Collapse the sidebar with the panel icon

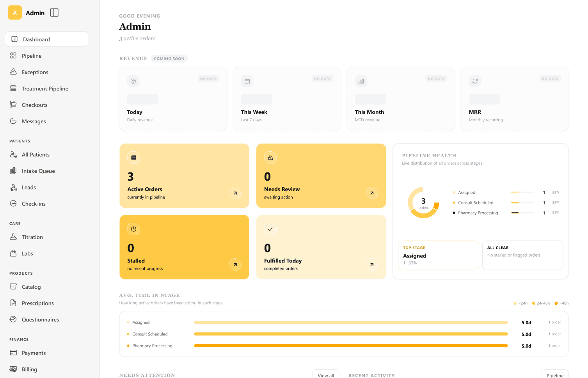(54, 13)
